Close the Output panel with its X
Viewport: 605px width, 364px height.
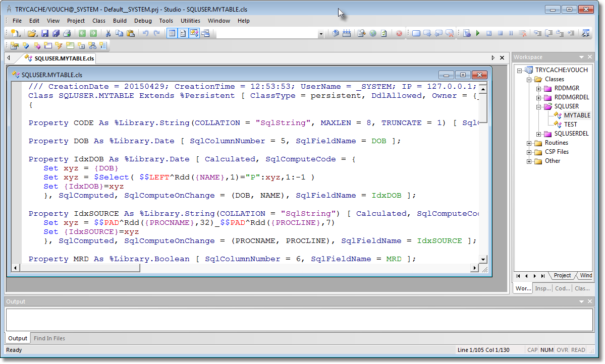coord(589,301)
